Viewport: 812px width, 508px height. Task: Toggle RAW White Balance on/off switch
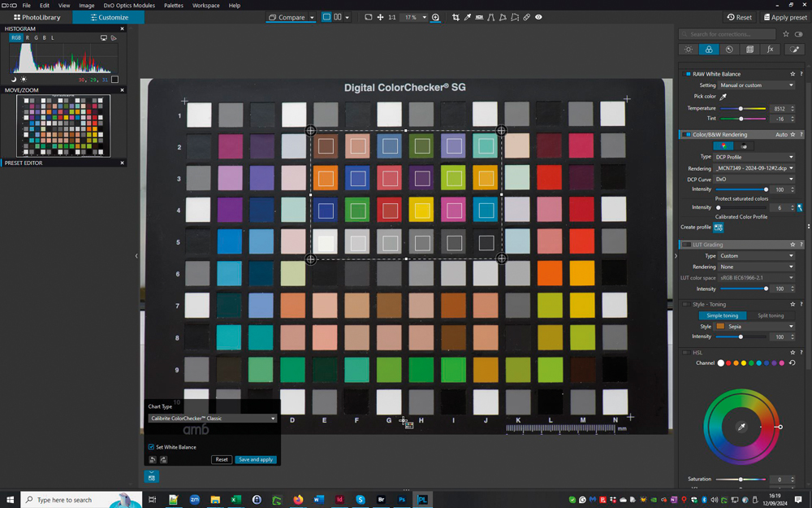[x=687, y=74]
